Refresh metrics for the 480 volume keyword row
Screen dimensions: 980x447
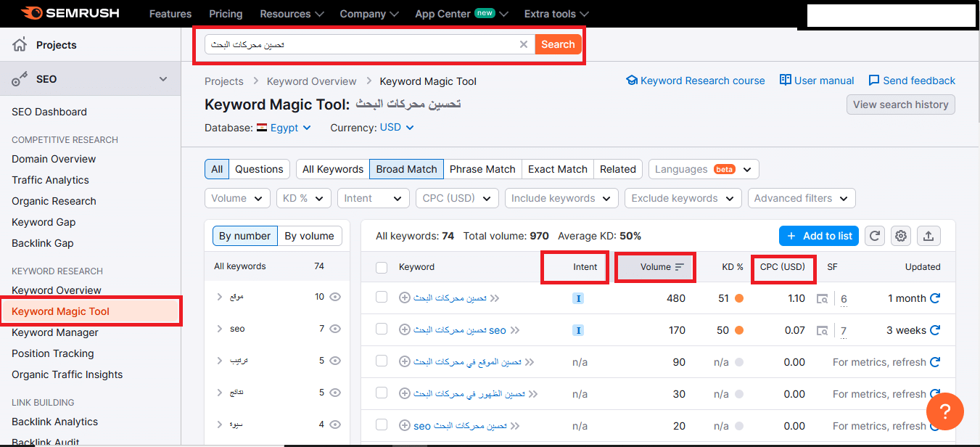pyautogui.click(x=935, y=298)
